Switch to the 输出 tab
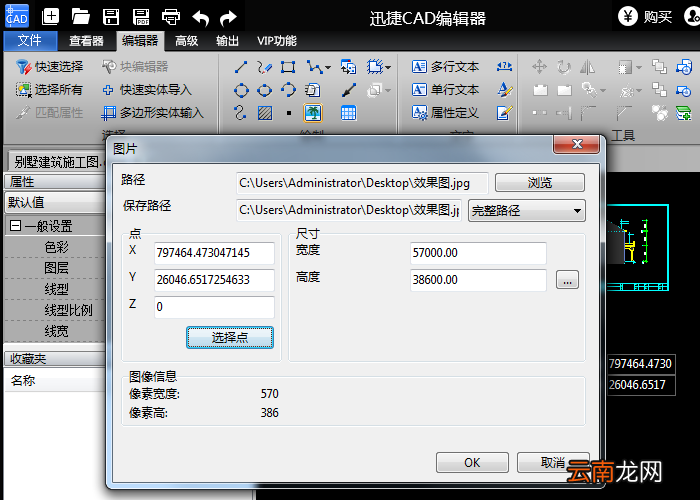 pyautogui.click(x=227, y=41)
